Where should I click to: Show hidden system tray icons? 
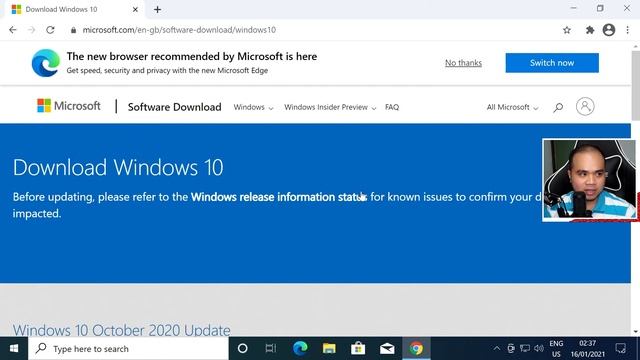point(497,349)
